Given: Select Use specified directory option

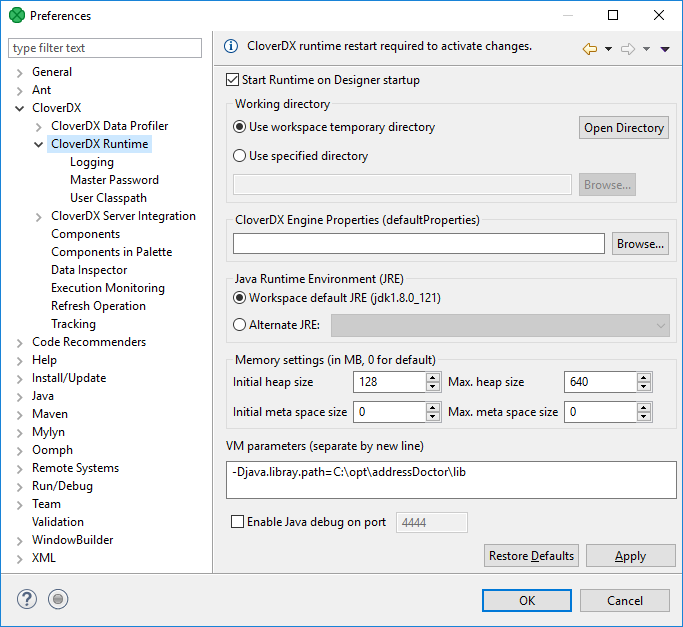Looking at the screenshot, I should pos(240,156).
